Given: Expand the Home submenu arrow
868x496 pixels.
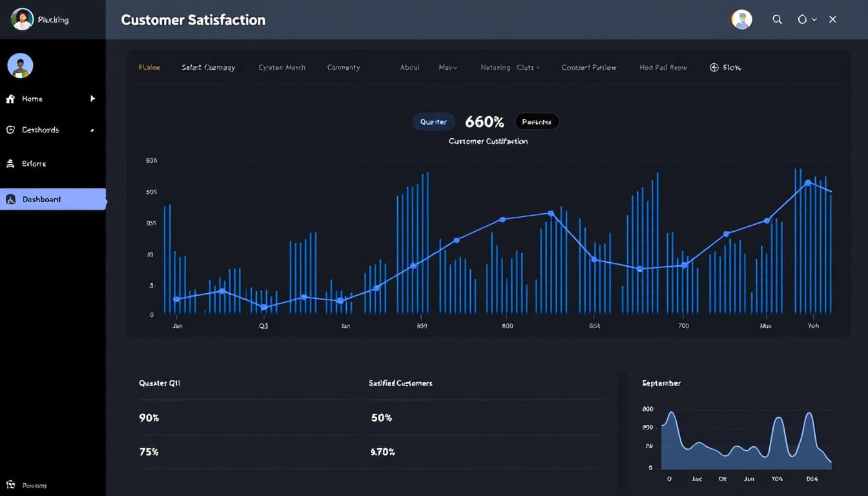Looking at the screenshot, I should [x=92, y=99].
